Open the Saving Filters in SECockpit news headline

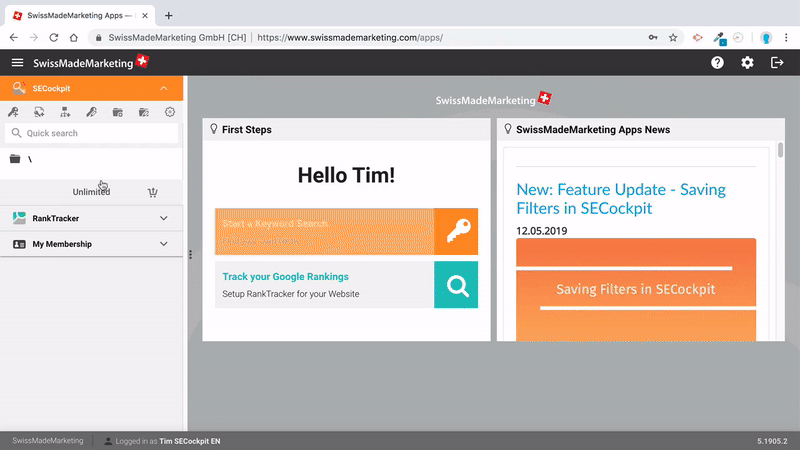point(621,198)
